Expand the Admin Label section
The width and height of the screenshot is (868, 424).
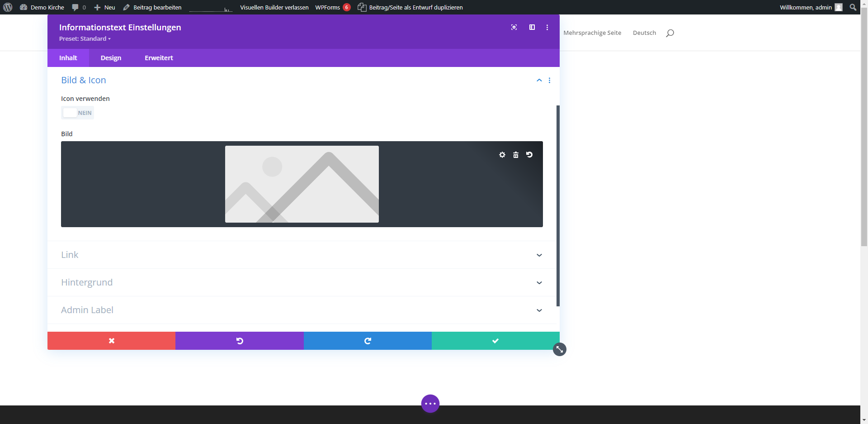(539, 310)
